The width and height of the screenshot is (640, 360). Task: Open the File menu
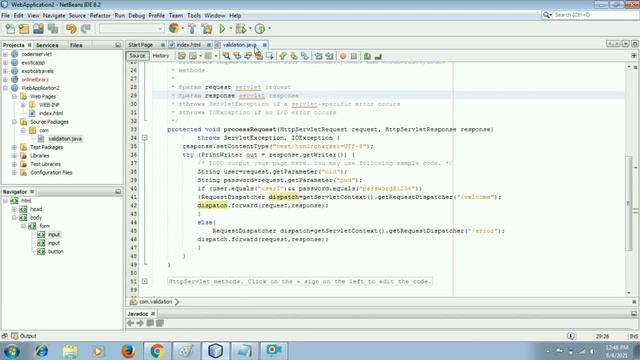6,16
